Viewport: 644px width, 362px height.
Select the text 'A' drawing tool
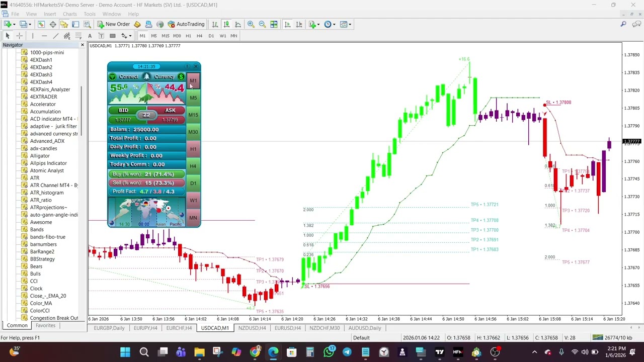pos(90,36)
